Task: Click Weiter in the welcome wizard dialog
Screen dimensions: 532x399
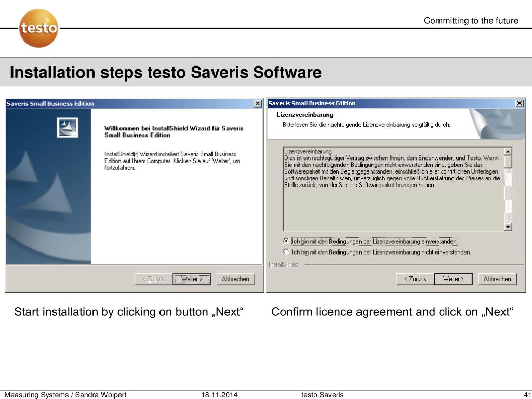Action: tap(192, 279)
